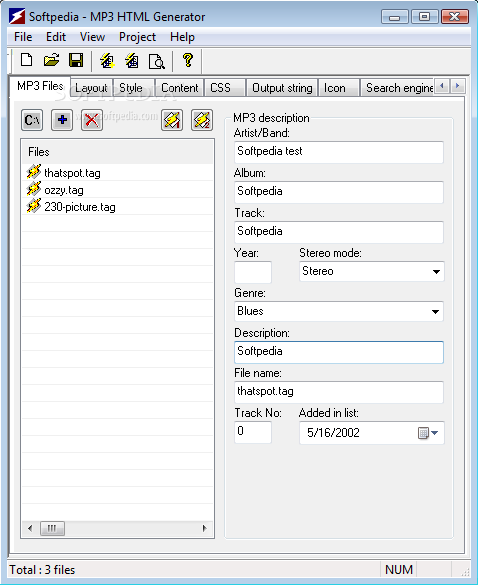
Task: Click the Open project folder icon
Action: [51, 60]
